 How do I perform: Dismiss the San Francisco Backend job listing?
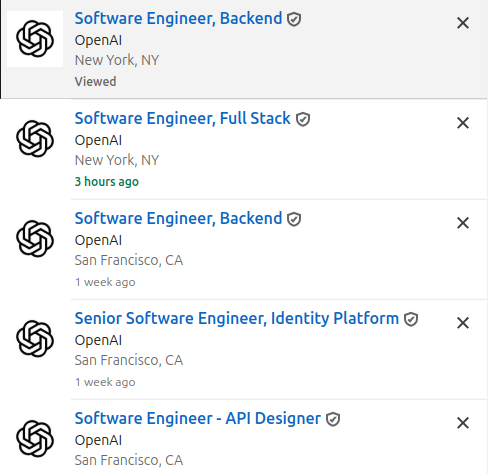tap(463, 223)
